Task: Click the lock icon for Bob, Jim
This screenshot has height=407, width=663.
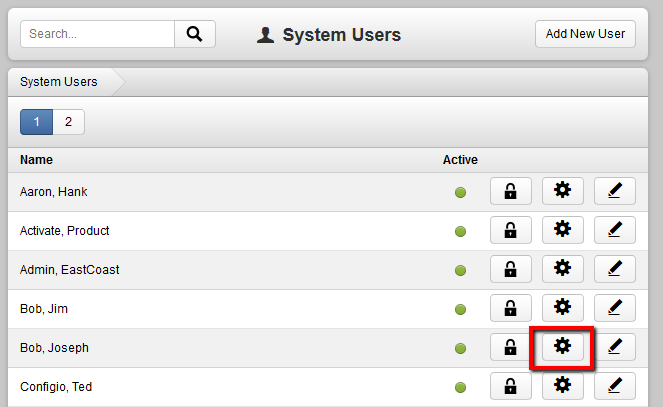Action: (511, 308)
